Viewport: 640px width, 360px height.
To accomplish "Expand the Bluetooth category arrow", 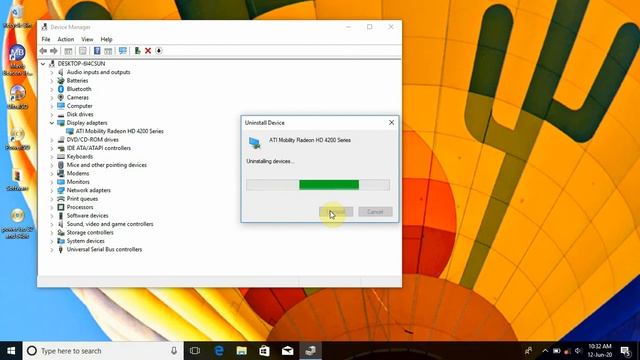I will [52, 89].
